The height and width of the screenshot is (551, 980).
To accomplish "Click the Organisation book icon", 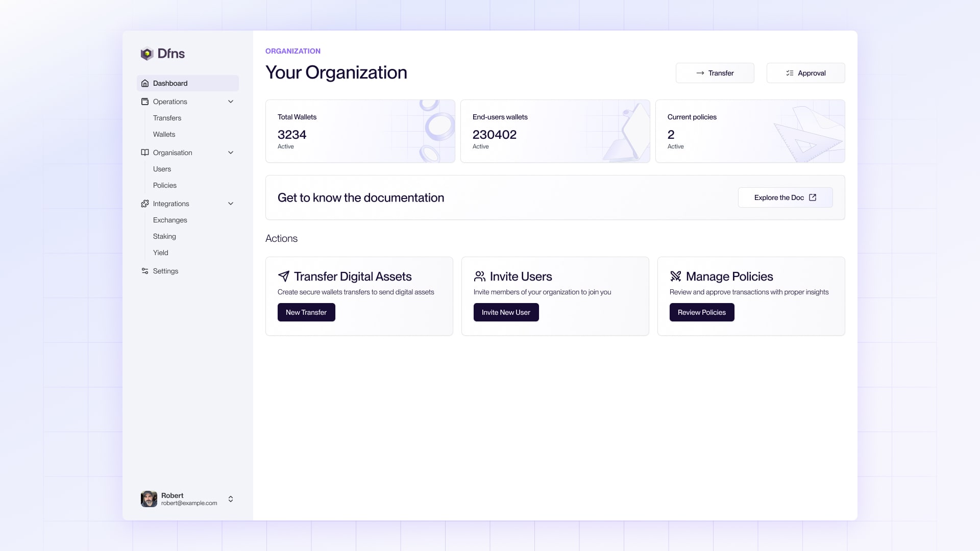I will pos(145,153).
